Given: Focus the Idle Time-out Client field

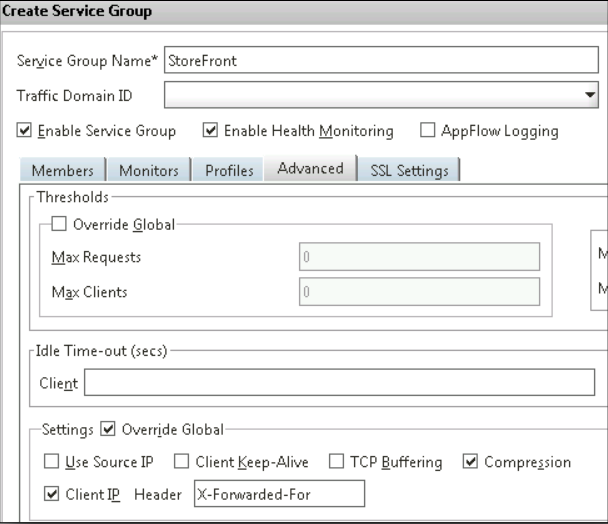Looking at the screenshot, I should [338, 382].
